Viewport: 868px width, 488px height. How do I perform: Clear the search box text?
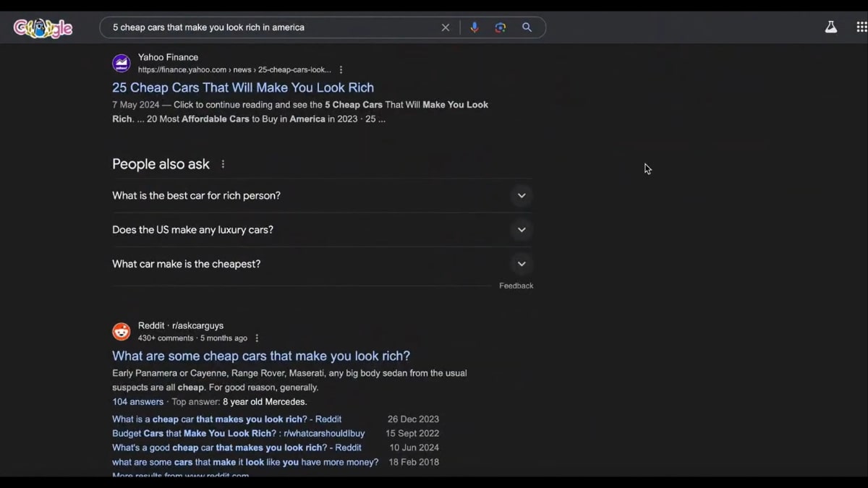pos(446,27)
